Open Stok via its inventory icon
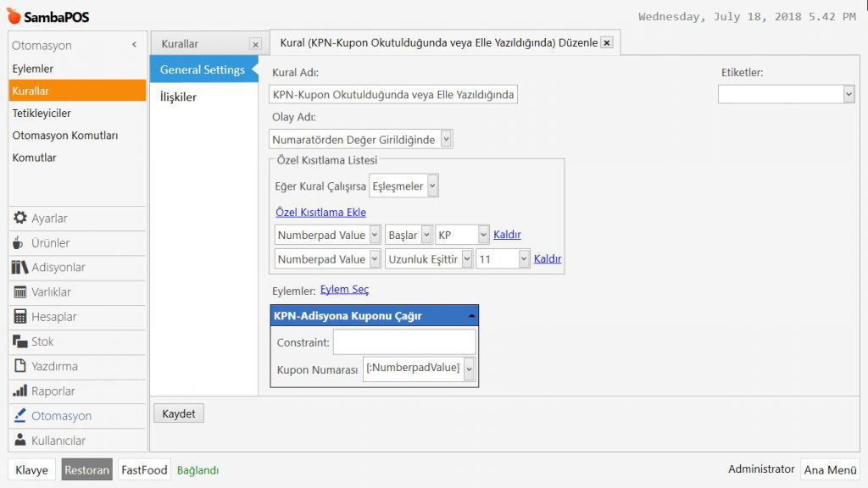 point(19,341)
